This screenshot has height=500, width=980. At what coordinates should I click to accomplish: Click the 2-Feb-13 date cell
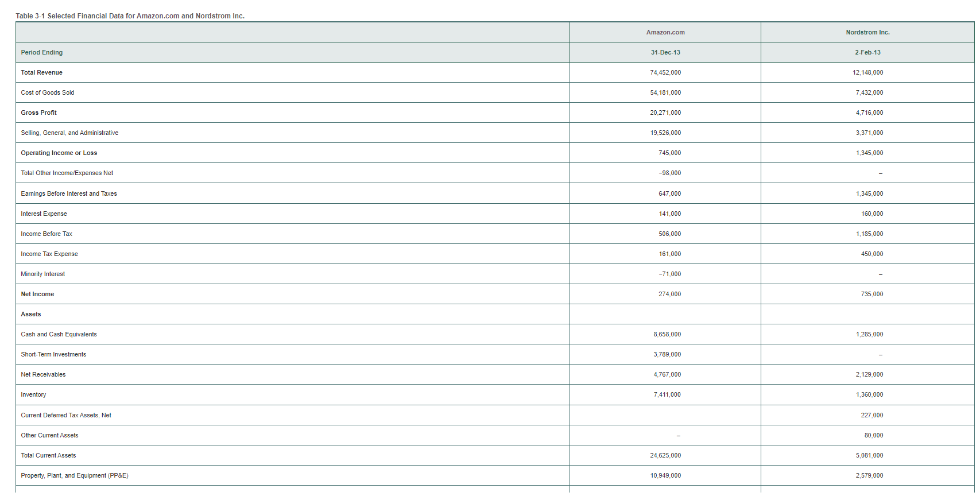(867, 52)
